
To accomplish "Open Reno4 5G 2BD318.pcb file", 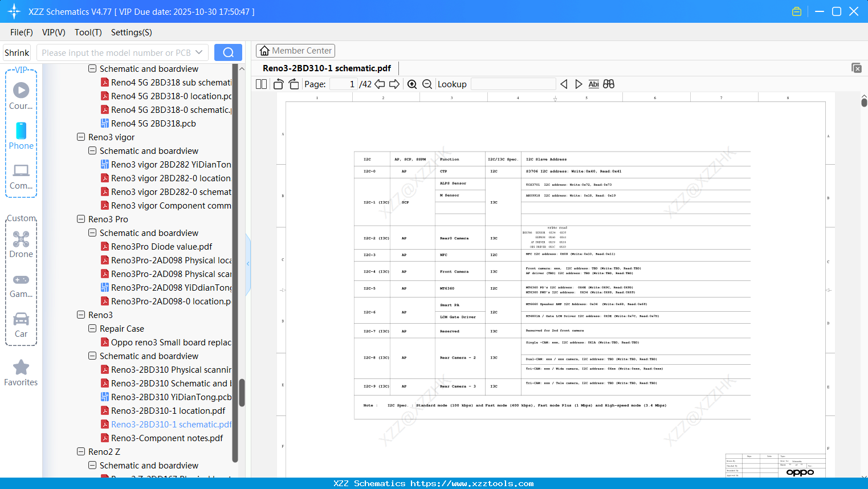I will click(x=153, y=123).
